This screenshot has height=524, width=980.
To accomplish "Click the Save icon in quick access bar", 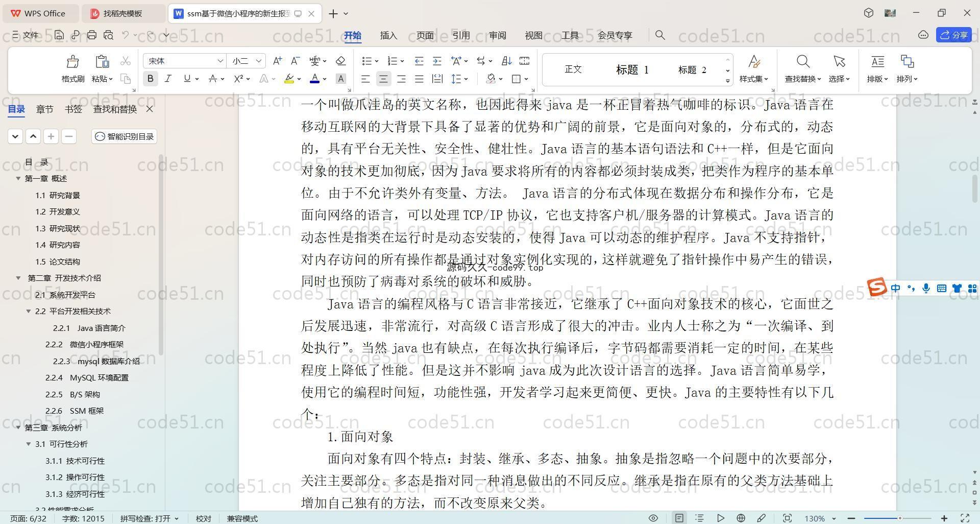I will 59,35.
